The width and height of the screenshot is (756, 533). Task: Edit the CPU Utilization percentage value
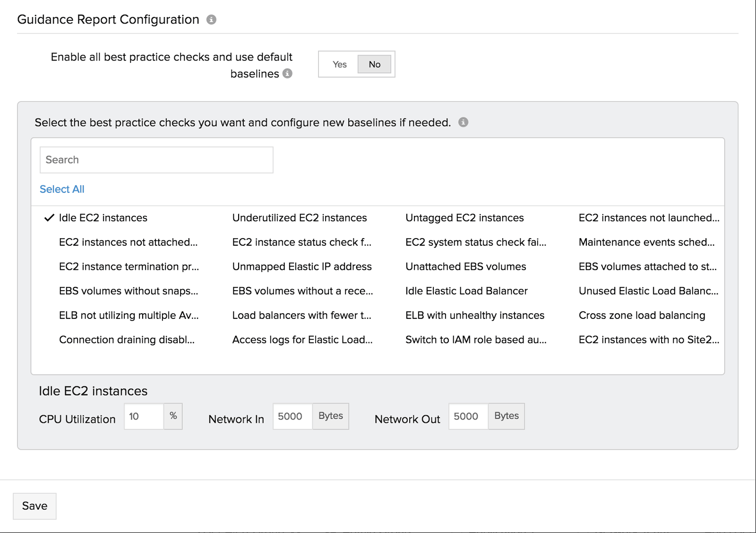click(x=143, y=416)
